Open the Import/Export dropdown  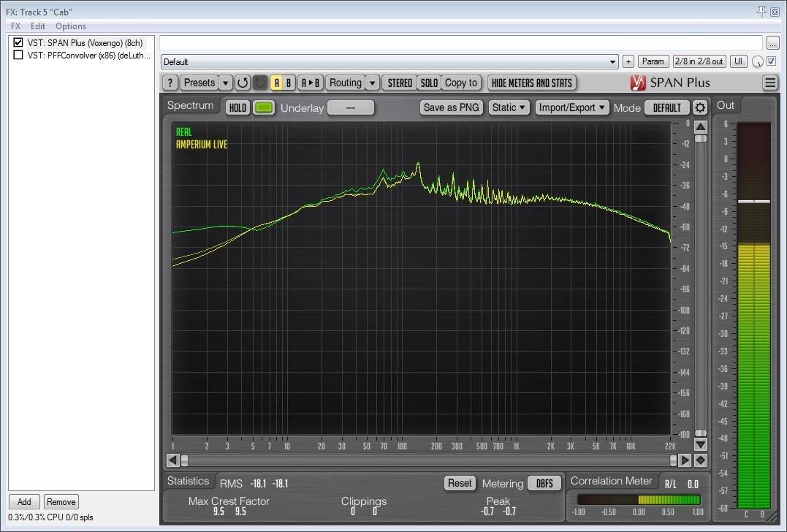tap(571, 107)
